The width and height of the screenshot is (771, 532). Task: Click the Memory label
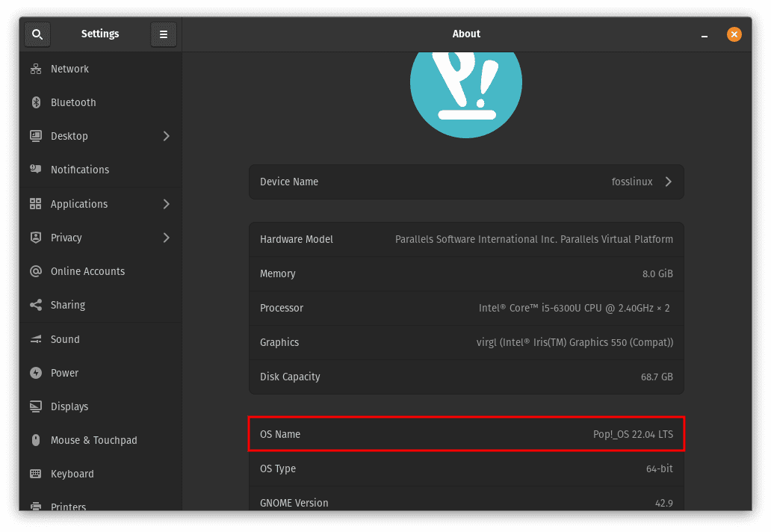coord(277,274)
